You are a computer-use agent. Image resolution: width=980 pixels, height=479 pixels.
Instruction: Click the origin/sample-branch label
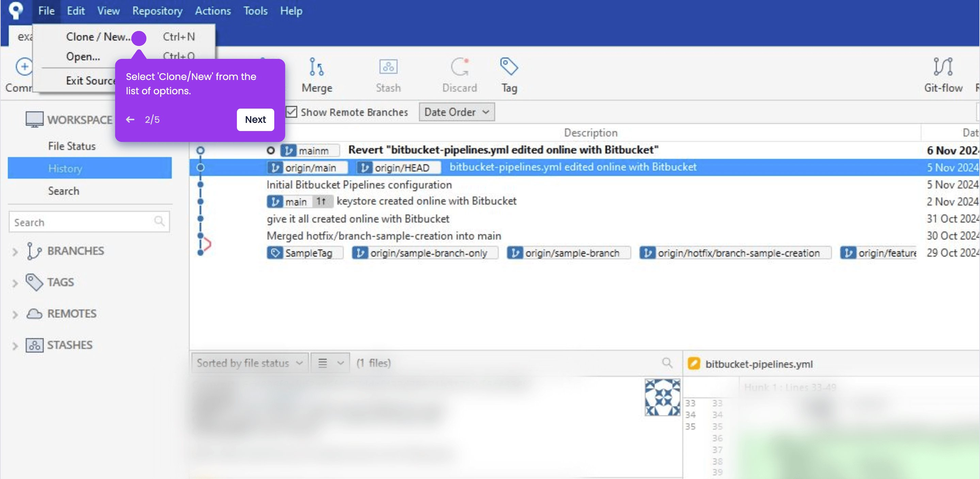click(569, 253)
